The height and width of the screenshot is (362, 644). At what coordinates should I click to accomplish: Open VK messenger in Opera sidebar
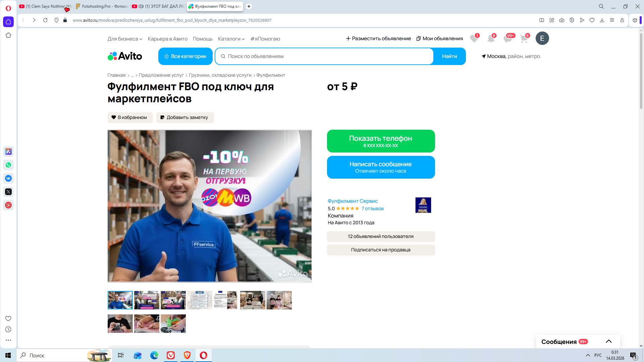(8, 178)
